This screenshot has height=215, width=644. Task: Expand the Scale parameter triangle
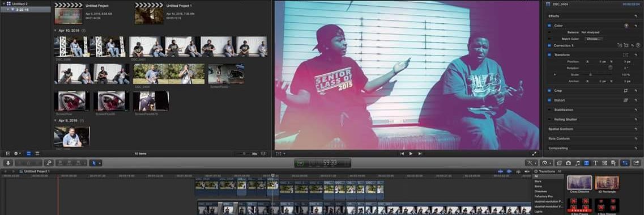[x=555, y=75]
